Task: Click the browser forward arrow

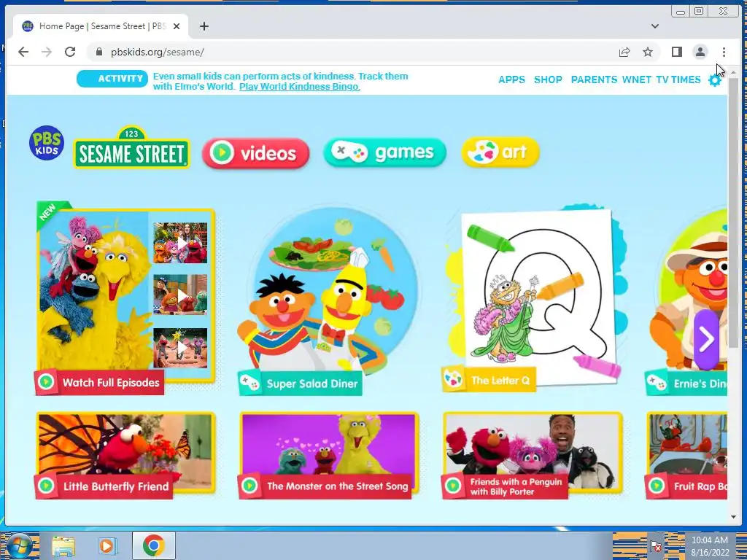Action: tap(47, 52)
